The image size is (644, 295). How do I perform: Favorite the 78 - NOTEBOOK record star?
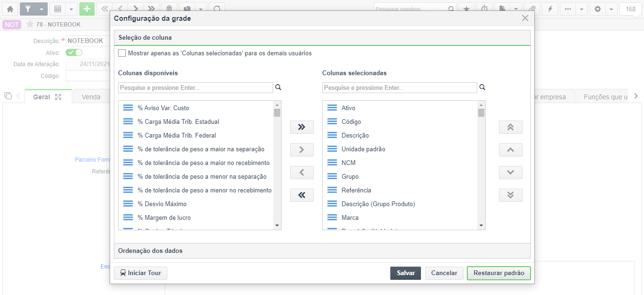click(x=30, y=24)
